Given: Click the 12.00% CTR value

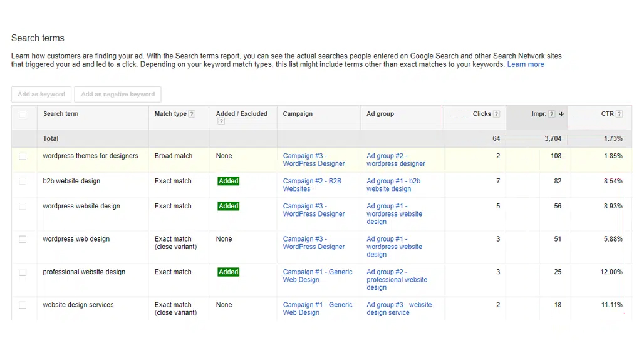Looking at the screenshot, I should coord(611,272).
